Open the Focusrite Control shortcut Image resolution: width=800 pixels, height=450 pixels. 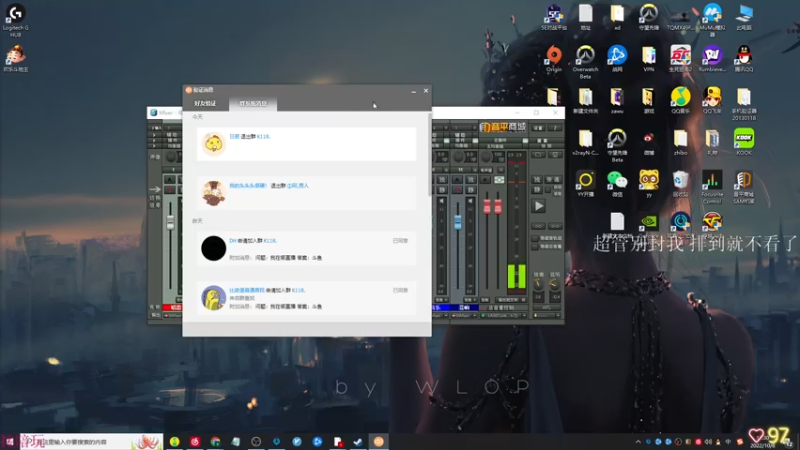coord(712,187)
